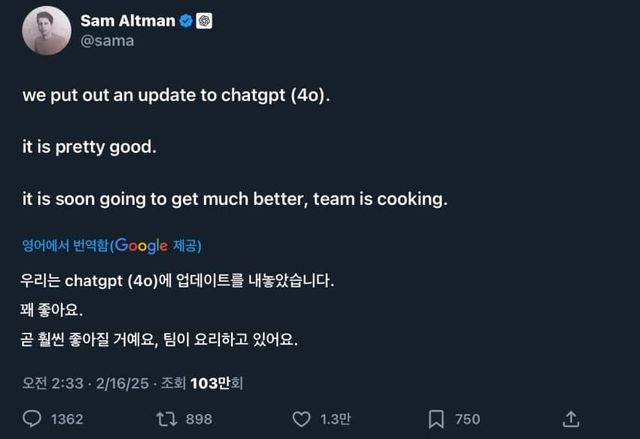Open the @sama handle link
640x439 pixels.
[x=106, y=41]
